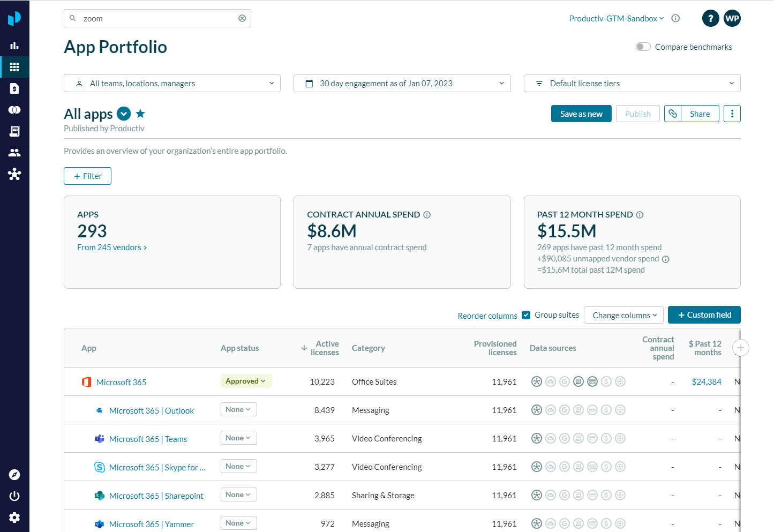The image size is (774, 532).
Task: Open the Default license tiers dropdown
Action: point(632,84)
